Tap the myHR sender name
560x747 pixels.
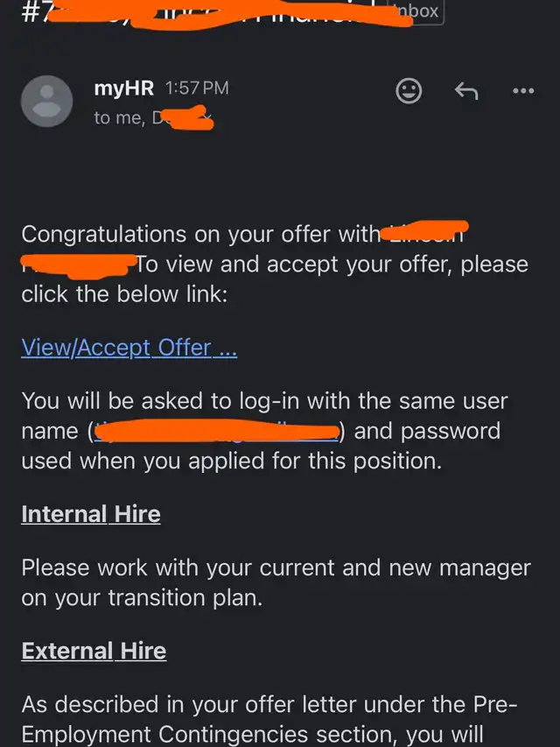124,88
